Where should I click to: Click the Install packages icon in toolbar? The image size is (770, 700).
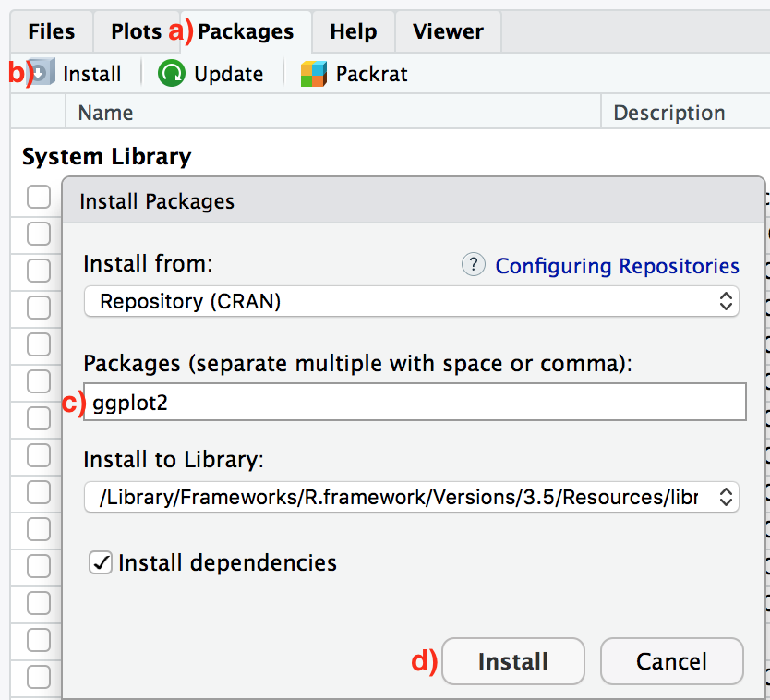(x=42, y=74)
